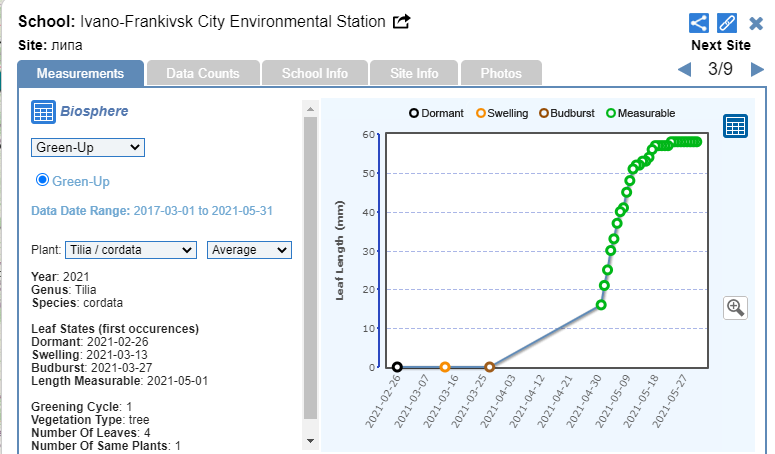
Task: Switch to the School Info tab
Action: 314,73
